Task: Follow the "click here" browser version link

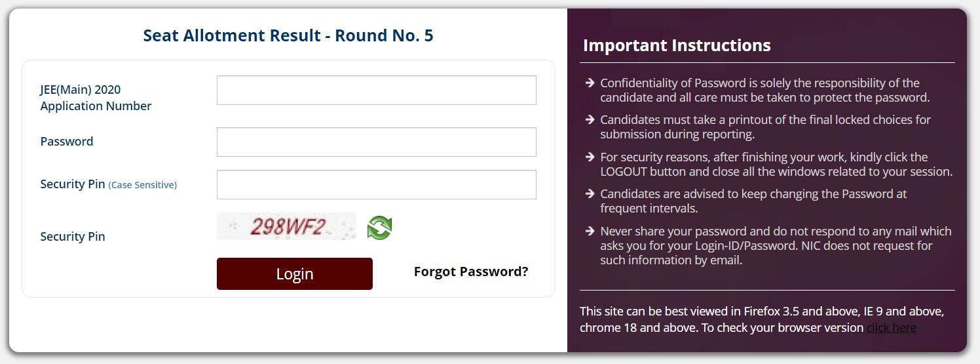Action: click(x=891, y=328)
